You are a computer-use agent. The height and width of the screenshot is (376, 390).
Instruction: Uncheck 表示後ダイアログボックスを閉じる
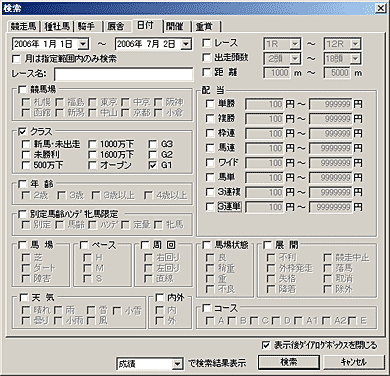click(x=266, y=345)
